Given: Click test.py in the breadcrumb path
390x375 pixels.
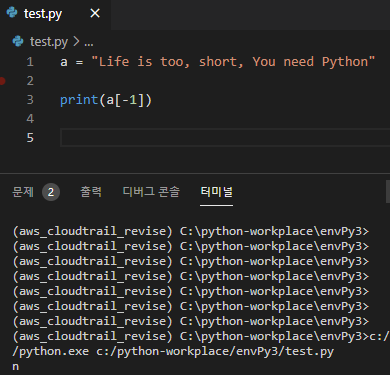Looking at the screenshot, I should 49,42.
